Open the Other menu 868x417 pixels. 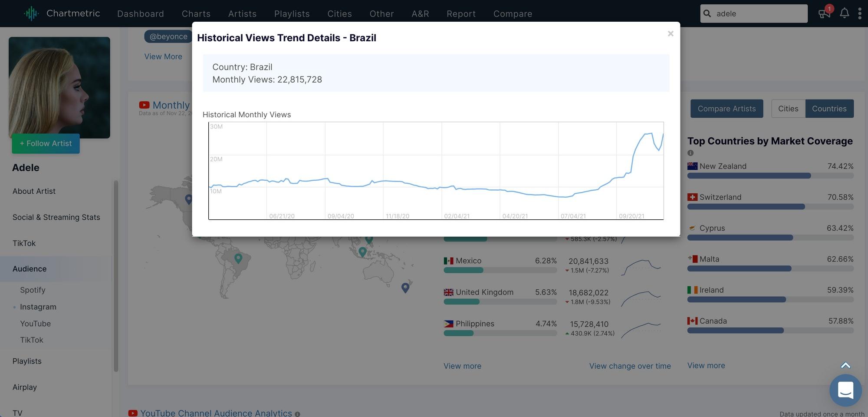point(381,13)
